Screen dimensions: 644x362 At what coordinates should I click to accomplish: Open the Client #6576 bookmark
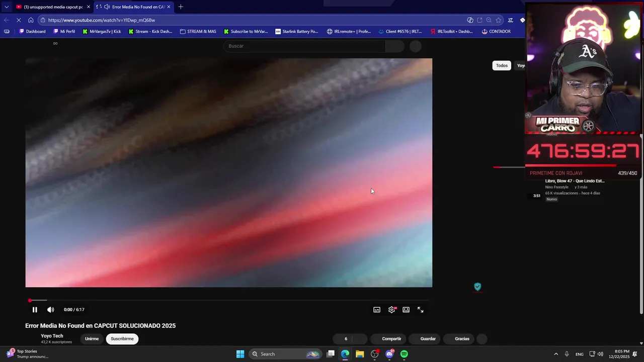click(x=400, y=31)
